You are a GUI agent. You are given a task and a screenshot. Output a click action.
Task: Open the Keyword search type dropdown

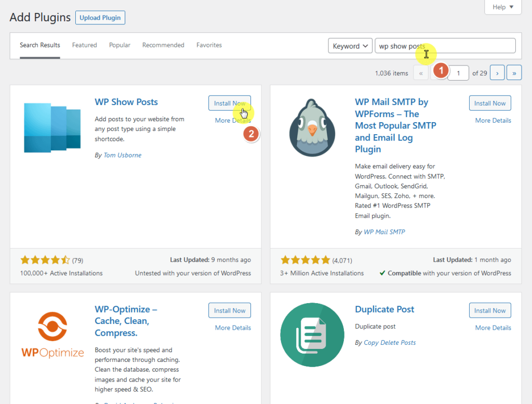pyautogui.click(x=350, y=46)
